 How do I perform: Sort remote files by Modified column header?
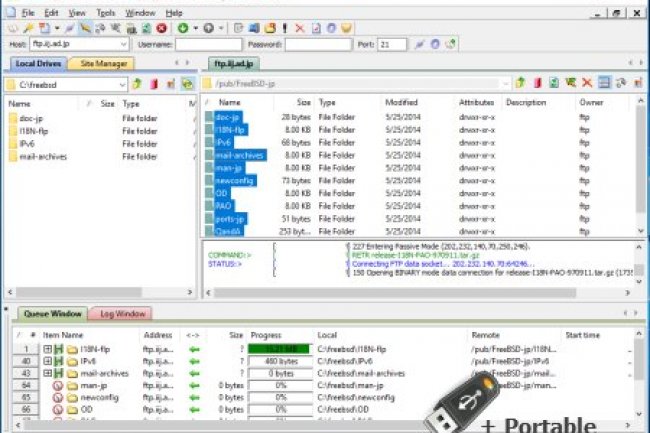(401, 103)
